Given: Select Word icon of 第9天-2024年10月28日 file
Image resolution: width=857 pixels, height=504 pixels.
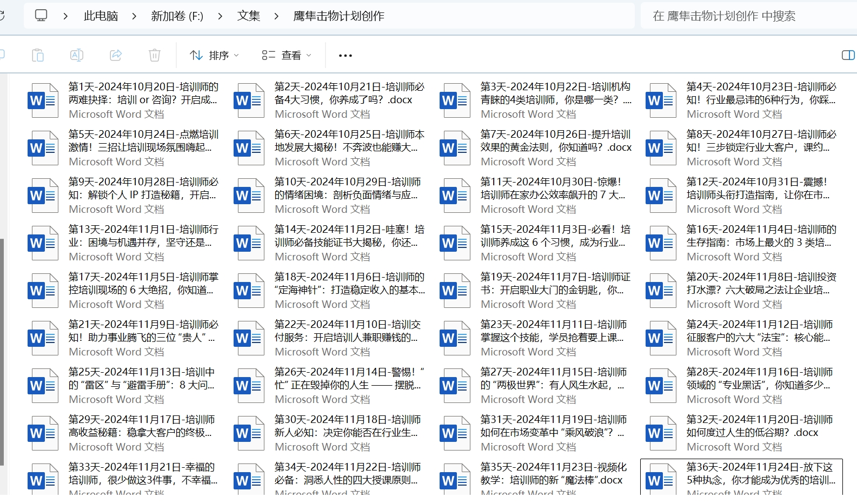Looking at the screenshot, I should 43,196.
